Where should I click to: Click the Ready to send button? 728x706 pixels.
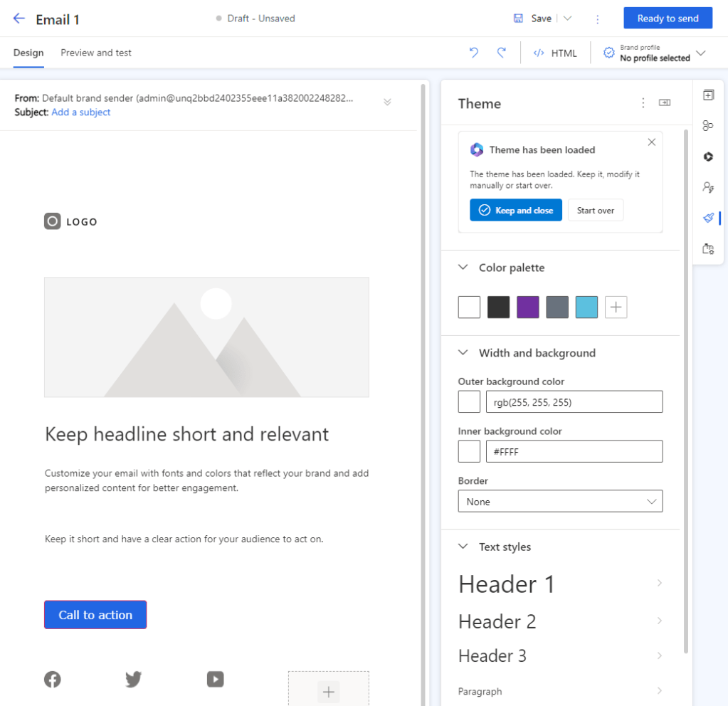coord(668,18)
